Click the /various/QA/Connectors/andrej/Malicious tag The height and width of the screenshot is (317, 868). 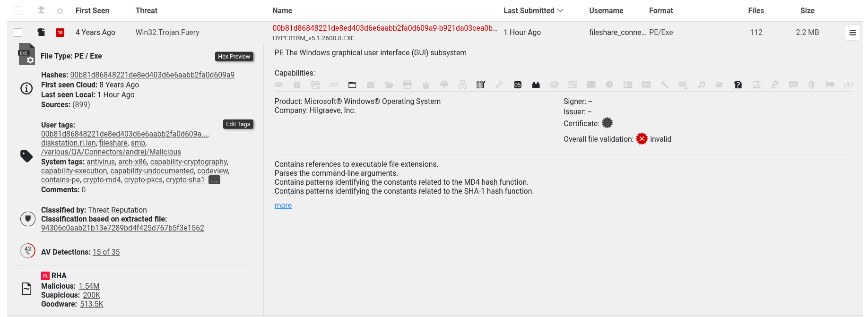coord(111,152)
